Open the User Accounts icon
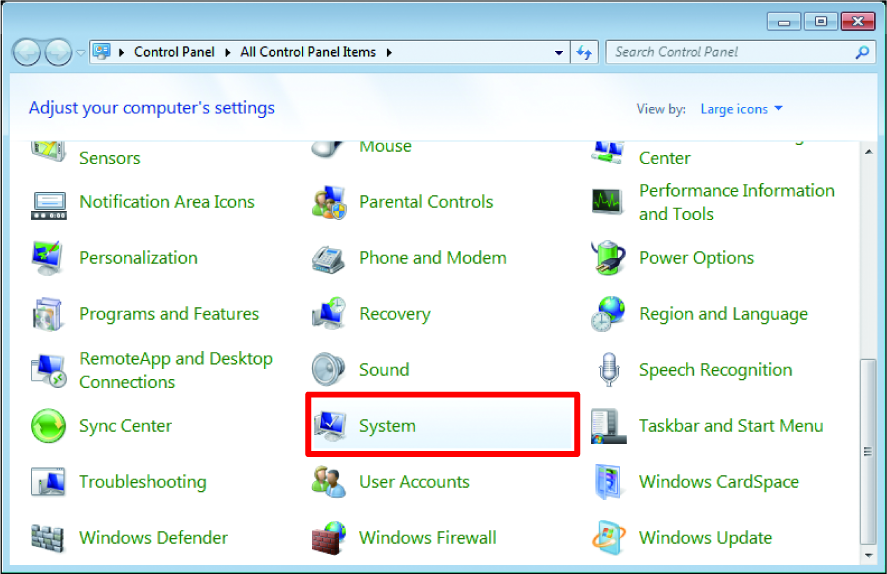This screenshot has height=574, width=887. (x=329, y=482)
